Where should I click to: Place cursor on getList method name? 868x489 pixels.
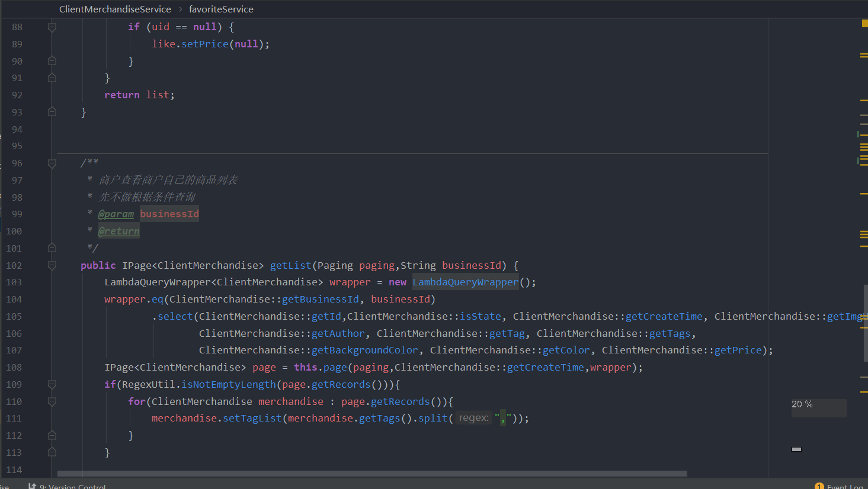click(x=290, y=265)
